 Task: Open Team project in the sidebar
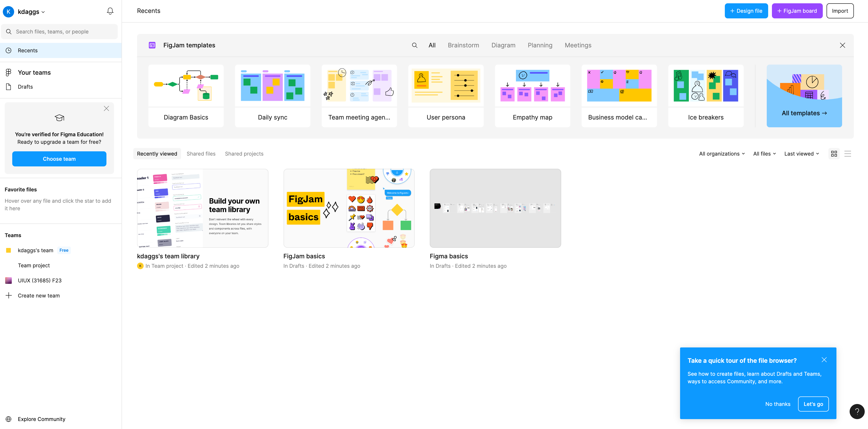click(x=34, y=265)
